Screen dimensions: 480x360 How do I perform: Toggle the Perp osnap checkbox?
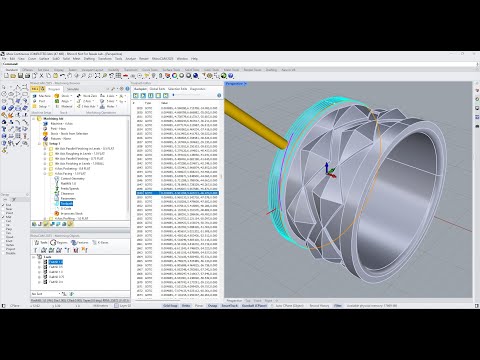pos(4,229)
